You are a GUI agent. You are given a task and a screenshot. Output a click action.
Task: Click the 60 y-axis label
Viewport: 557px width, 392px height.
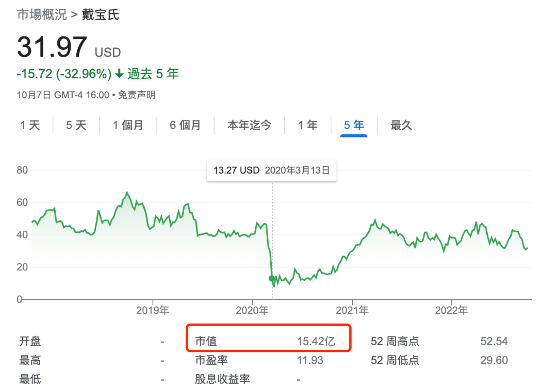point(22,202)
